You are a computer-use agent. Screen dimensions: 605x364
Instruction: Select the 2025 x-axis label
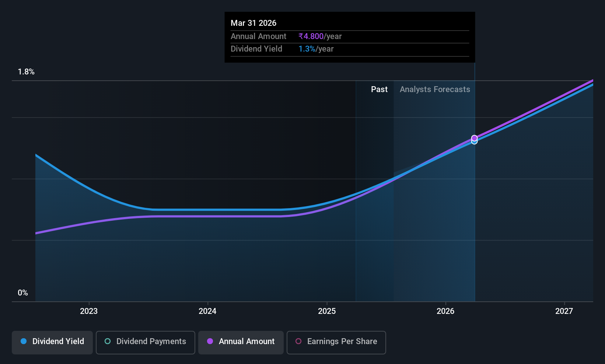pyautogui.click(x=327, y=311)
